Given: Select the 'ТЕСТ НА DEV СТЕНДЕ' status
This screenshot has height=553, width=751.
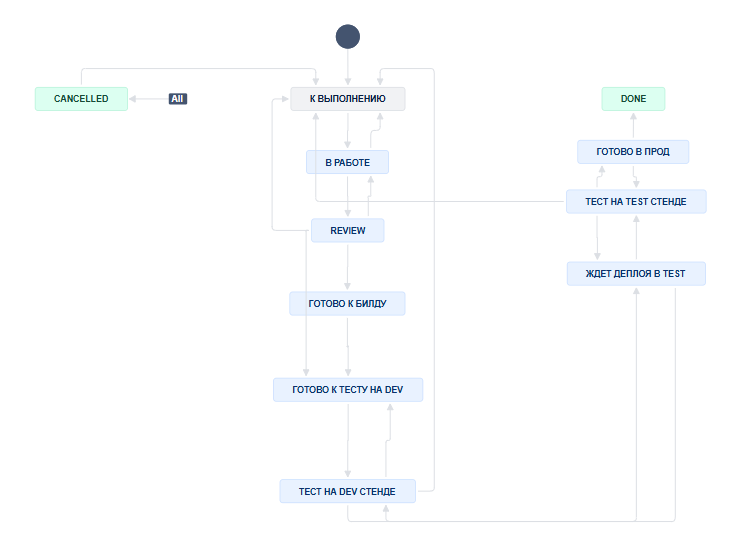Looking at the screenshot, I should [348, 491].
